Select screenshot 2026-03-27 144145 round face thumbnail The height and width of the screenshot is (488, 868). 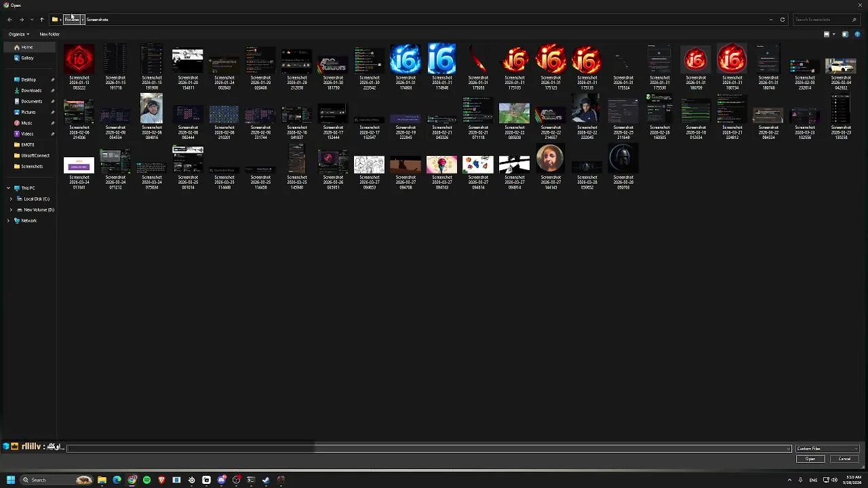[x=551, y=159]
